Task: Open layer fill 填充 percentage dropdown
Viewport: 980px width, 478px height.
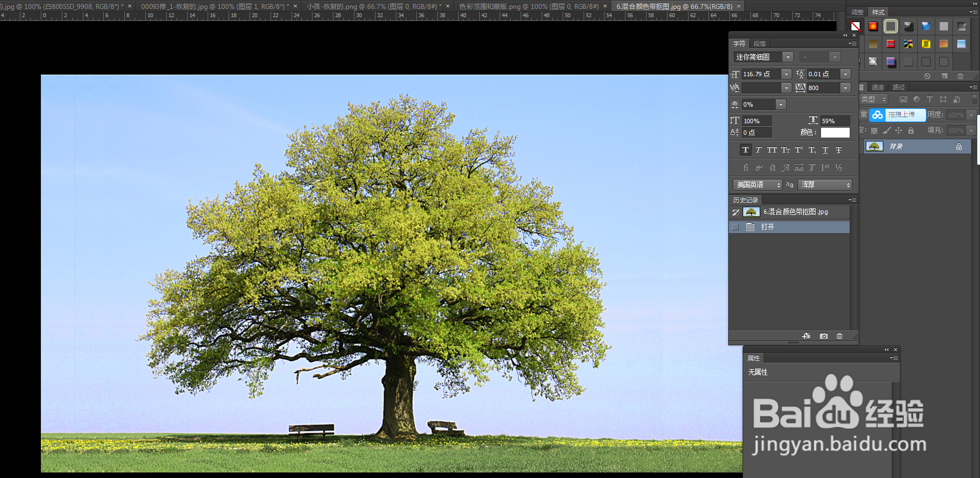Action: click(972, 130)
